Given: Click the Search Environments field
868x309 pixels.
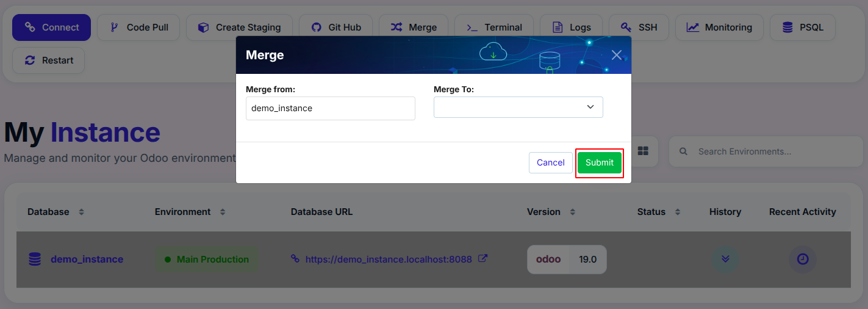Looking at the screenshot, I should pos(767,151).
